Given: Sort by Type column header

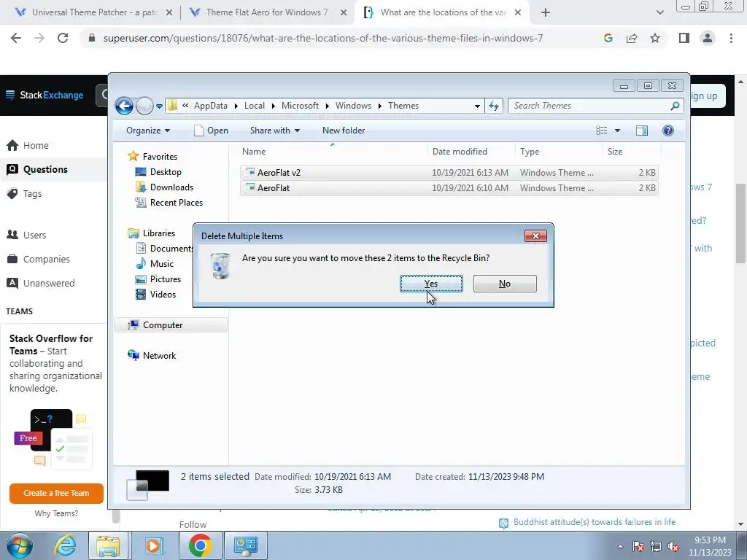Looking at the screenshot, I should 559,152.
